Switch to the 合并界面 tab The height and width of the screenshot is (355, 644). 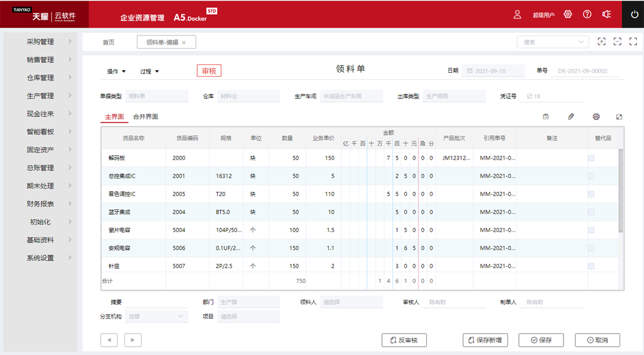(146, 117)
